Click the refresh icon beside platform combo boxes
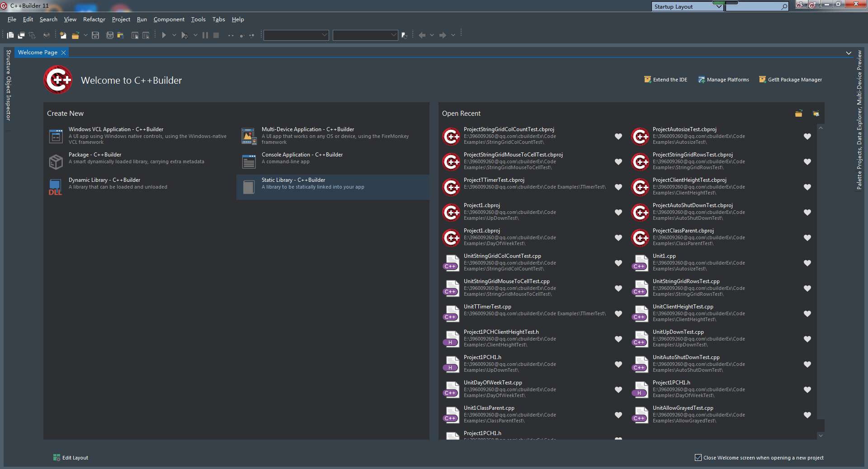 pos(404,35)
